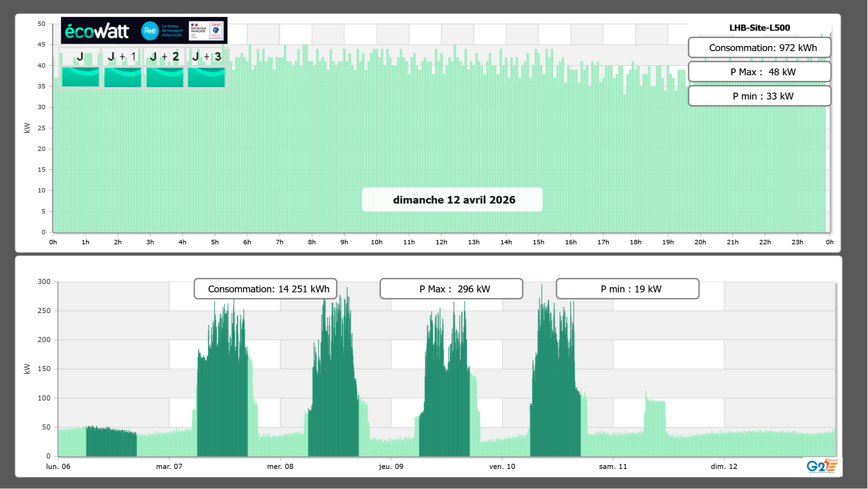Image resolution: width=868 pixels, height=489 pixels.
Task: Click the République Française ADEME logo
Action: pos(206,31)
